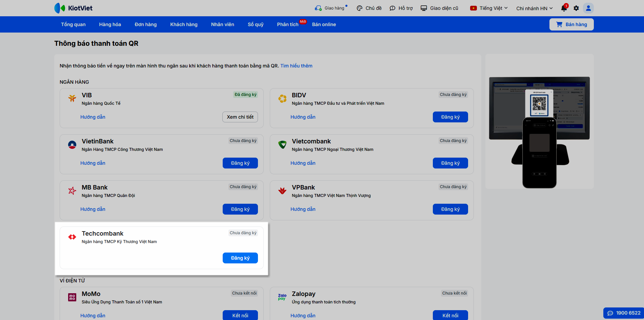Open MB Bank Hướng dẫn guide link

(93, 209)
